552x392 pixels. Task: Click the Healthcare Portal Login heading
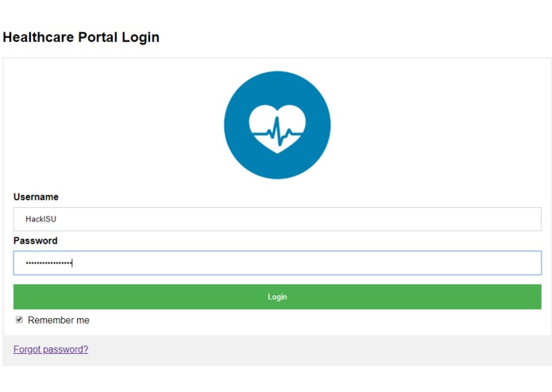tap(81, 37)
